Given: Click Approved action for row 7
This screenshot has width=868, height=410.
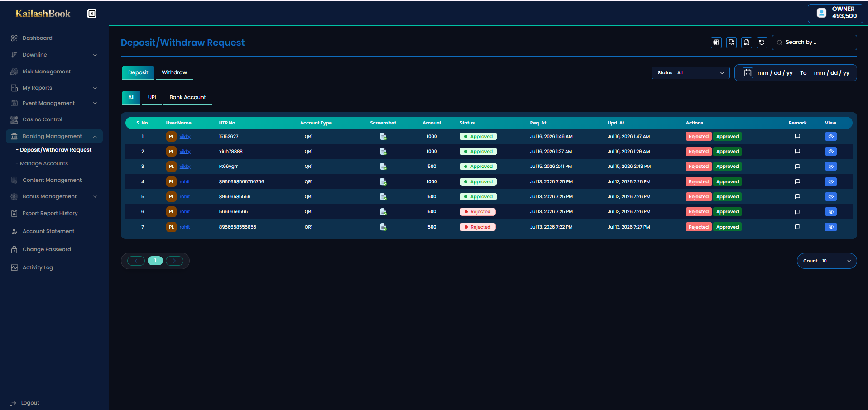Looking at the screenshot, I should pyautogui.click(x=727, y=227).
